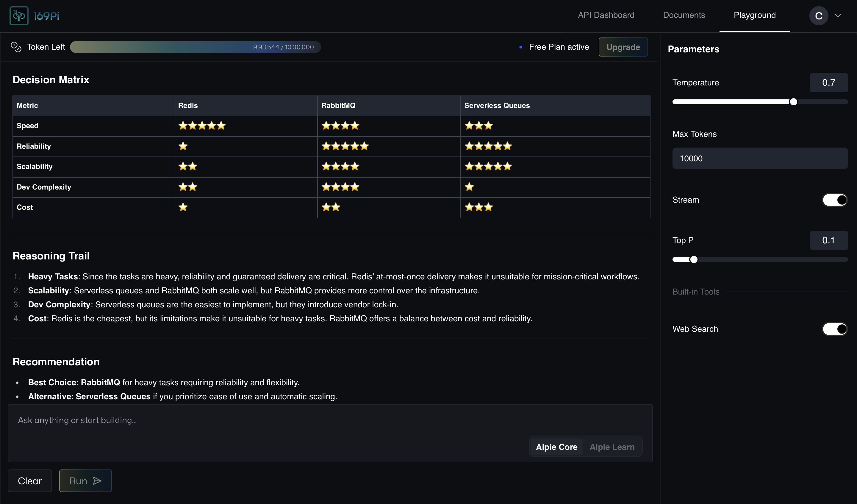Select the Alpie Core model option
The height and width of the screenshot is (504, 857).
tap(556, 447)
